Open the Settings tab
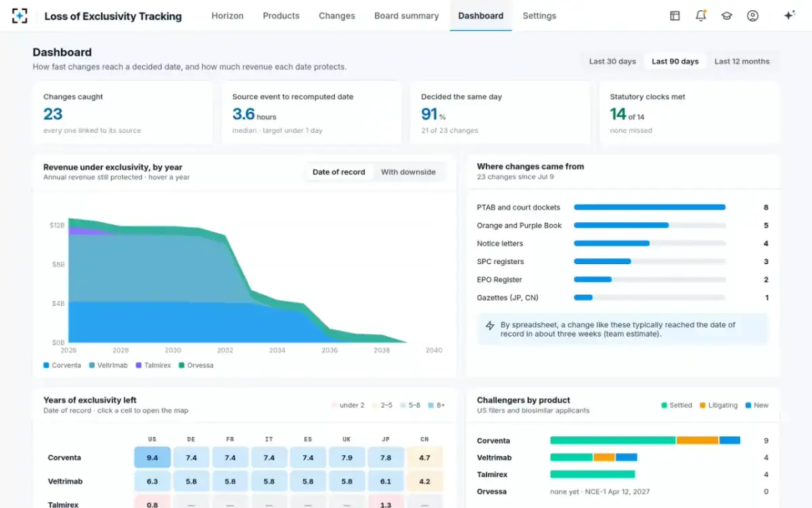Image resolution: width=812 pixels, height=508 pixels. pos(539,16)
